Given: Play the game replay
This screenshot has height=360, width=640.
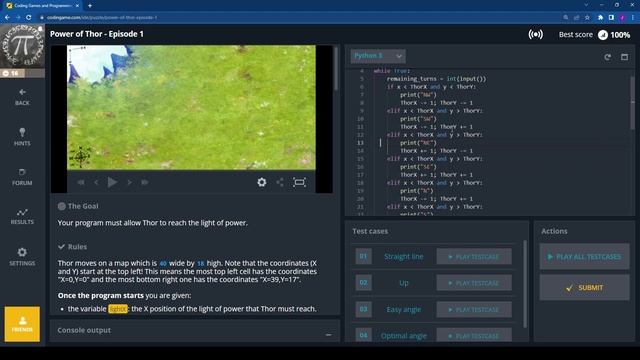Looking at the screenshot, I should (x=112, y=182).
